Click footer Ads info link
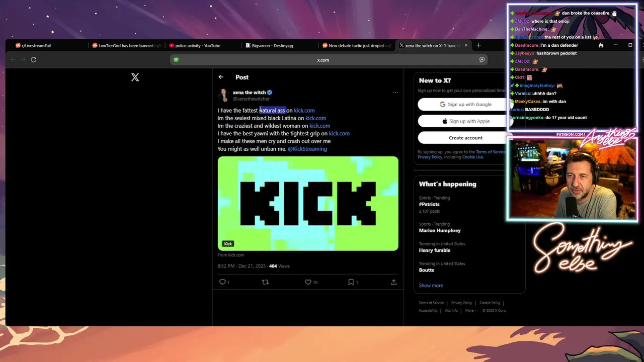This screenshot has height=362, width=644. click(x=451, y=310)
